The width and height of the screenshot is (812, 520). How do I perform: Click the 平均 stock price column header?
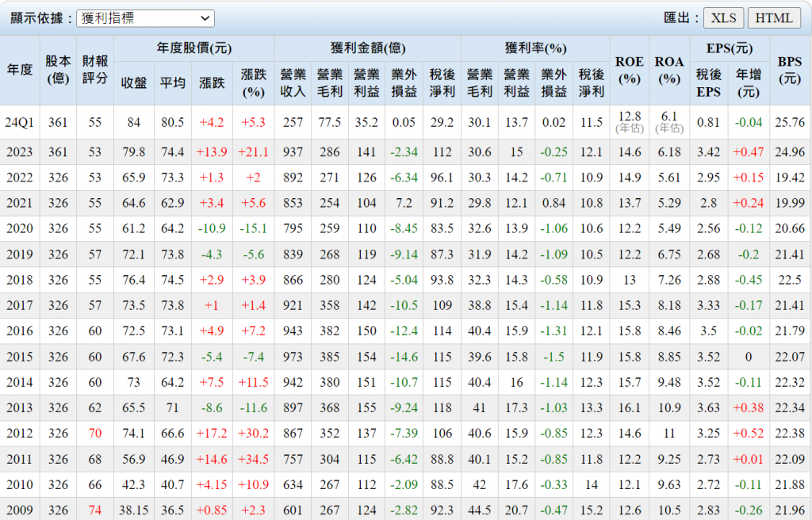172,82
